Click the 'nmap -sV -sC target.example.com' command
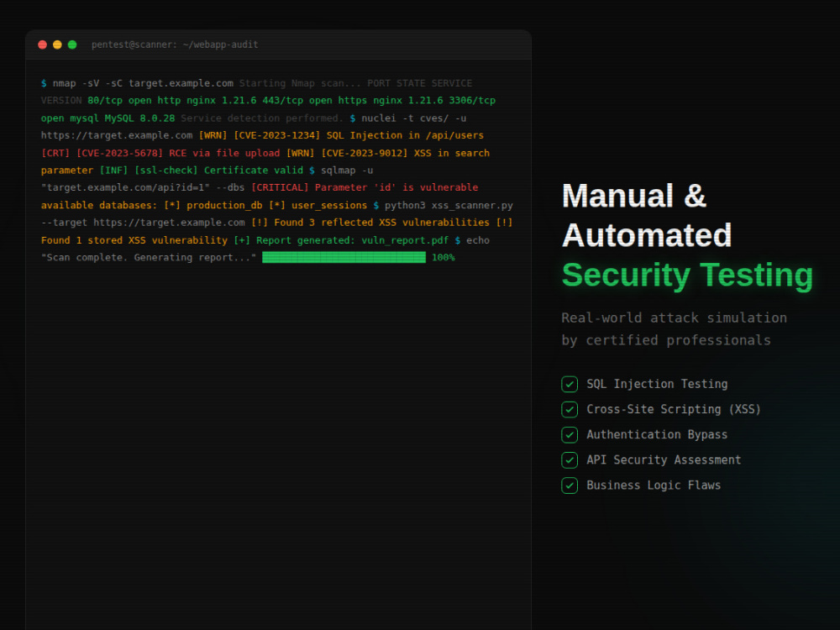Screen dimensions: 840x630 click(143, 83)
